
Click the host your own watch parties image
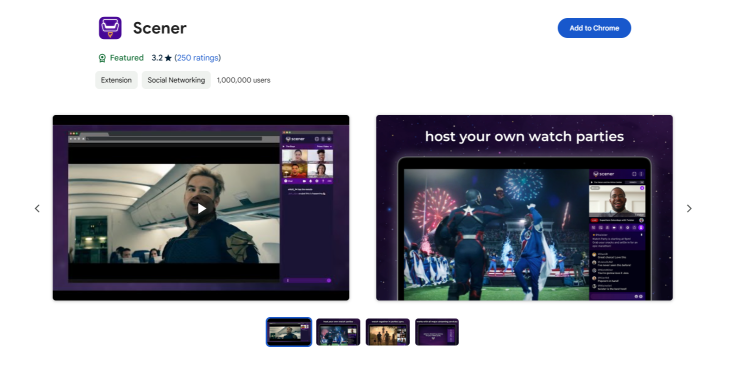[524, 208]
